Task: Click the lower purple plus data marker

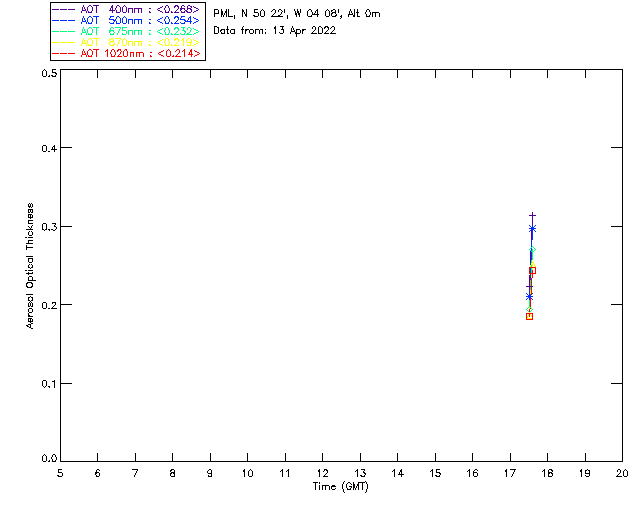Action: tap(529, 287)
